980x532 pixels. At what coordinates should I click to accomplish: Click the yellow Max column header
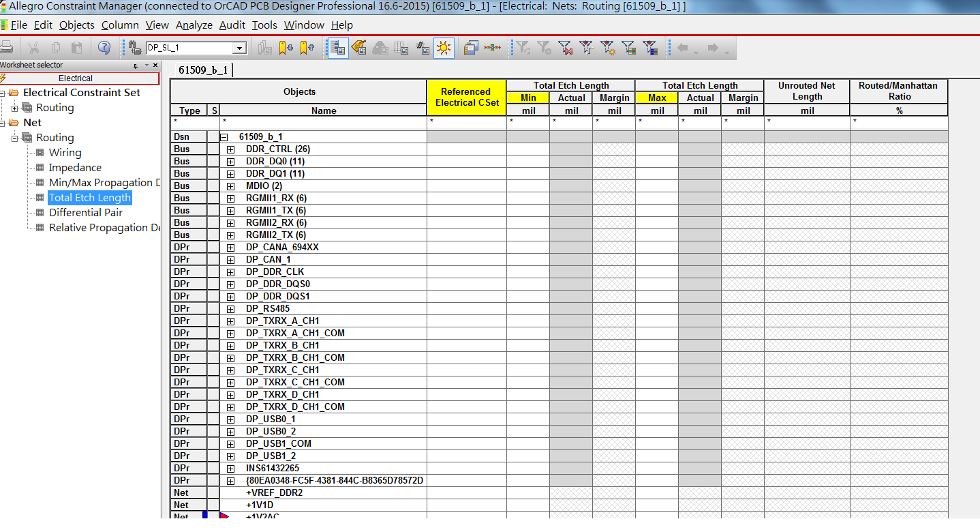[657, 98]
